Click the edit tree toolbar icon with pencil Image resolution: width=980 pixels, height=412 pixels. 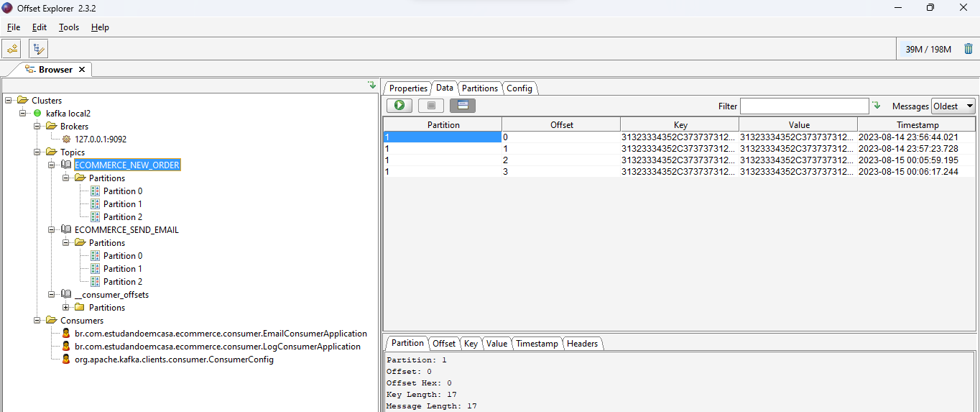tap(39, 49)
